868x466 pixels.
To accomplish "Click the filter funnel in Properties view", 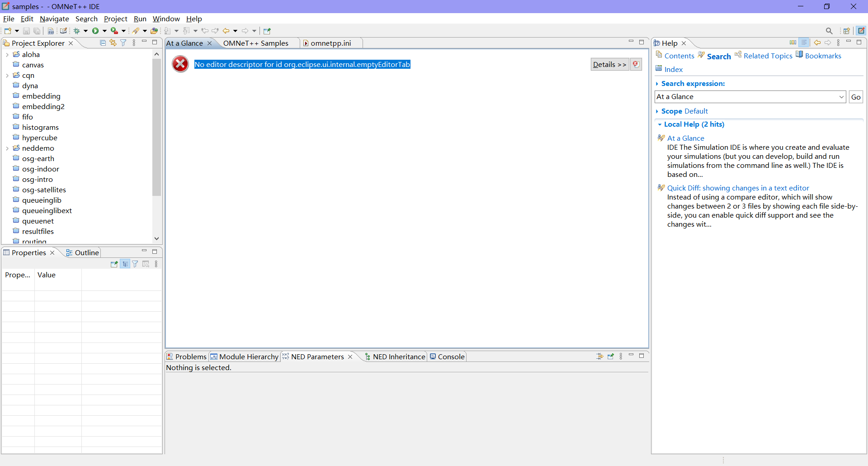I will tap(135, 264).
